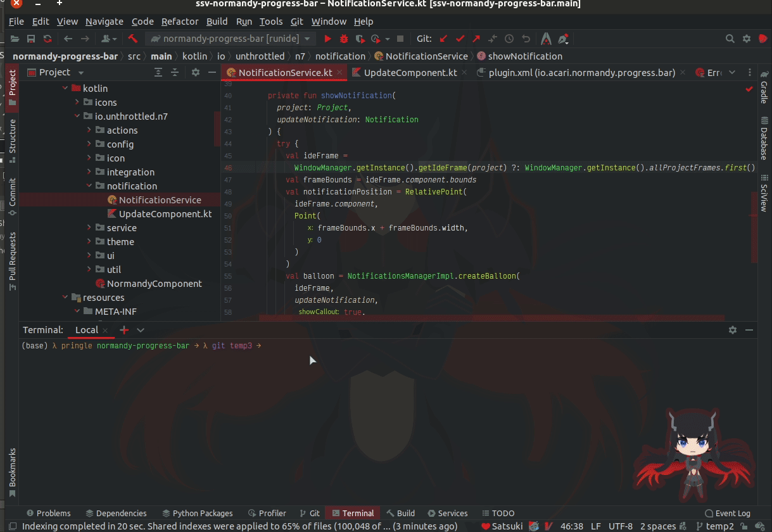Open Search Everywhere with the magnifier icon
Screen dimensions: 772x532
[x=730, y=38]
